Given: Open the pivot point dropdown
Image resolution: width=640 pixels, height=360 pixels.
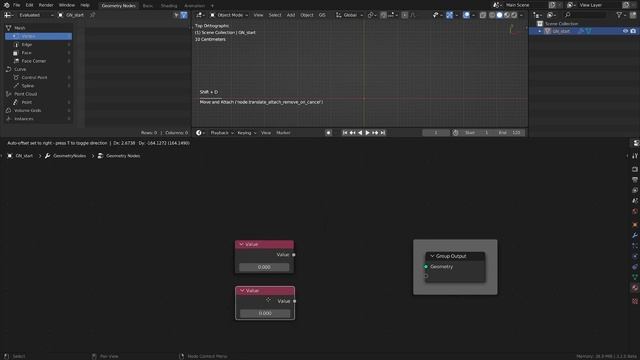Looking at the screenshot, I should pos(372,15).
